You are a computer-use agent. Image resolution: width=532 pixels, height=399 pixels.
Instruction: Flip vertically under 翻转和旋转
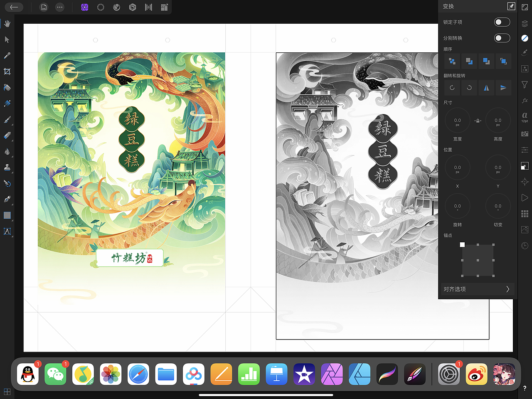coord(503,88)
